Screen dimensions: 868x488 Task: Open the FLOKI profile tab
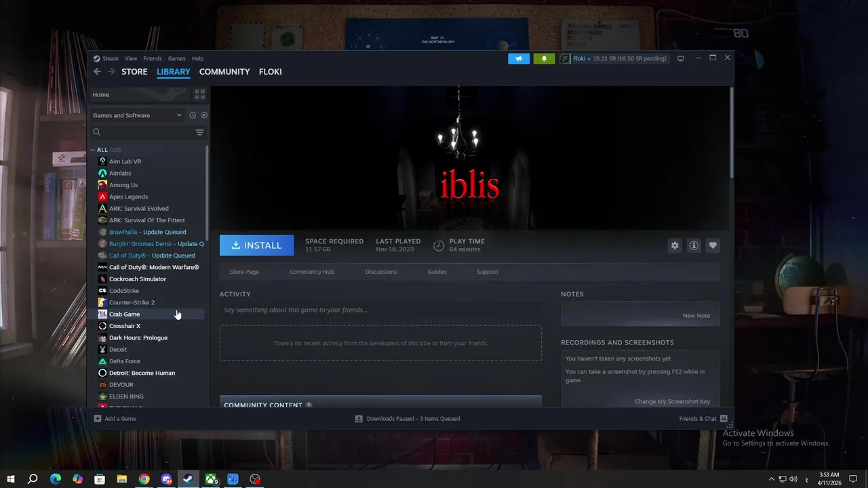click(270, 71)
